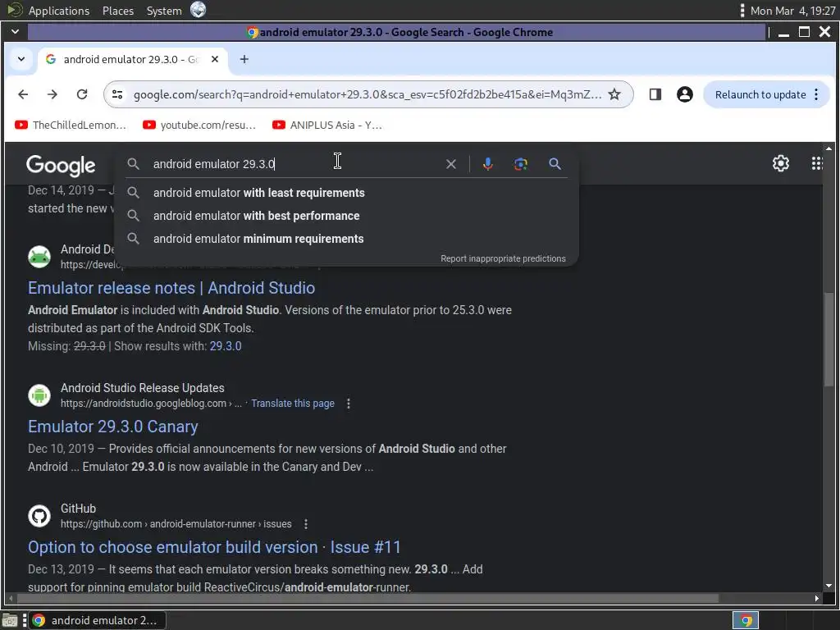Click the scroll down arrow
The height and width of the screenshot is (630, 840).
(x=829, y=586)
